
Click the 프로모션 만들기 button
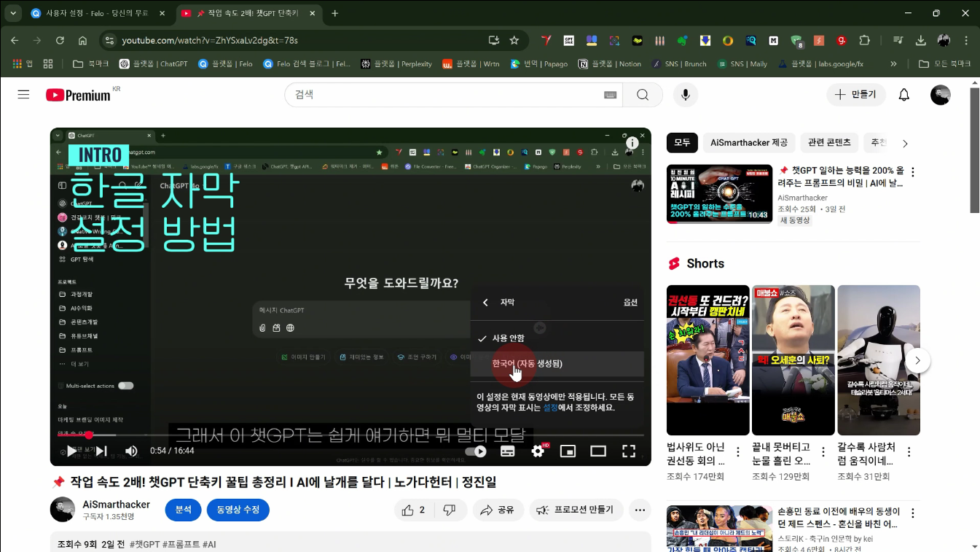coord(576,510)
